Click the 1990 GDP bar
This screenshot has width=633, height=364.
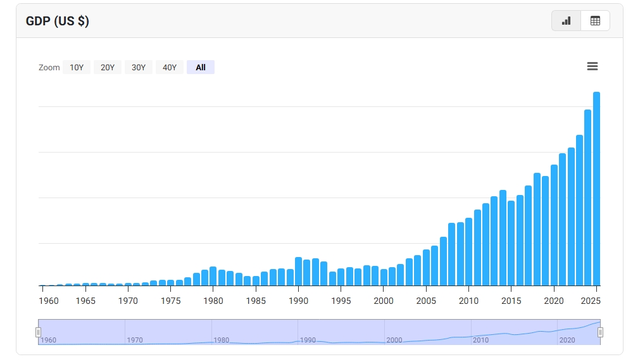click(298, 272)
